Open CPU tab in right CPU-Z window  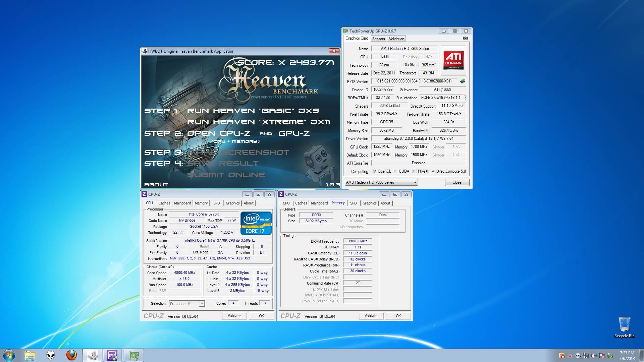286,203
